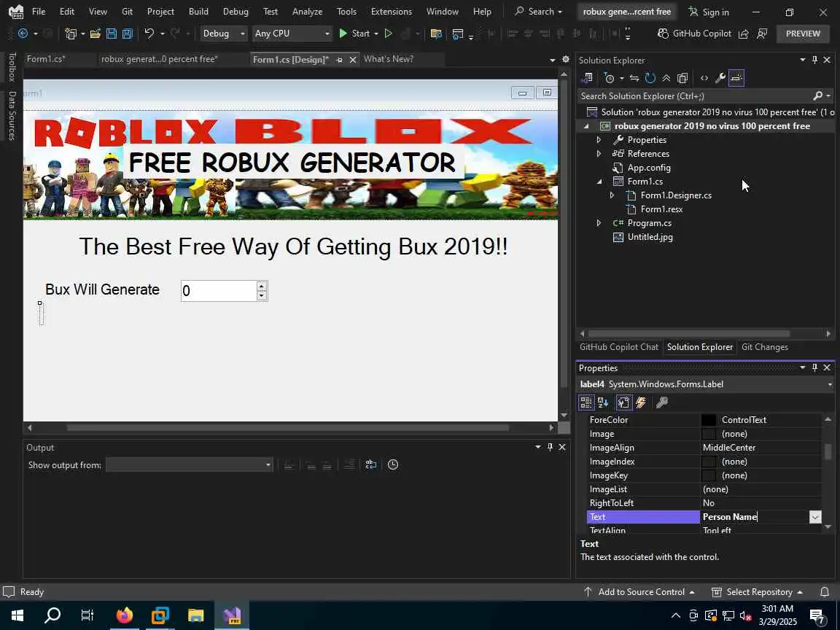Click Sign in
This screenshot has width=840, height=630.
(708, 12)
